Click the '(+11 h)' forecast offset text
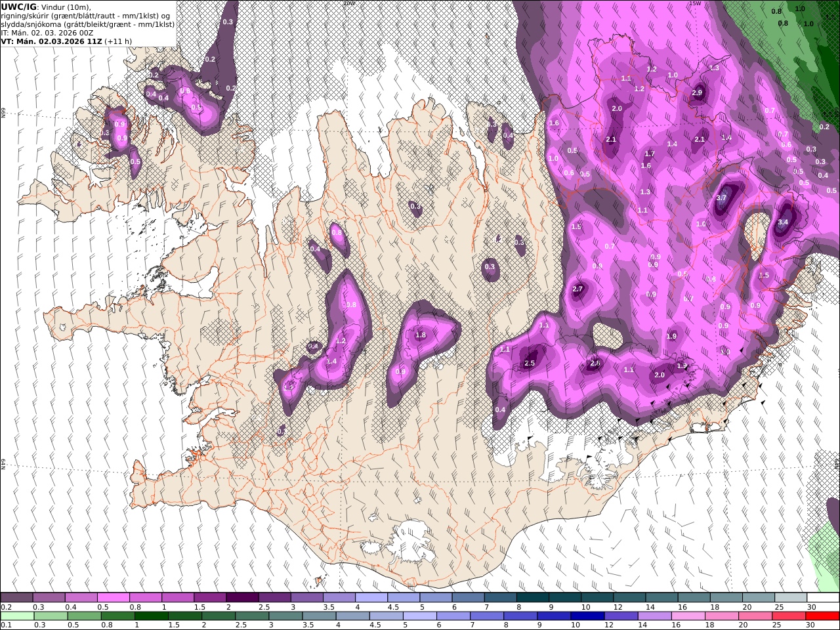Screen dimensions: 840x630 tap(118, 41)
